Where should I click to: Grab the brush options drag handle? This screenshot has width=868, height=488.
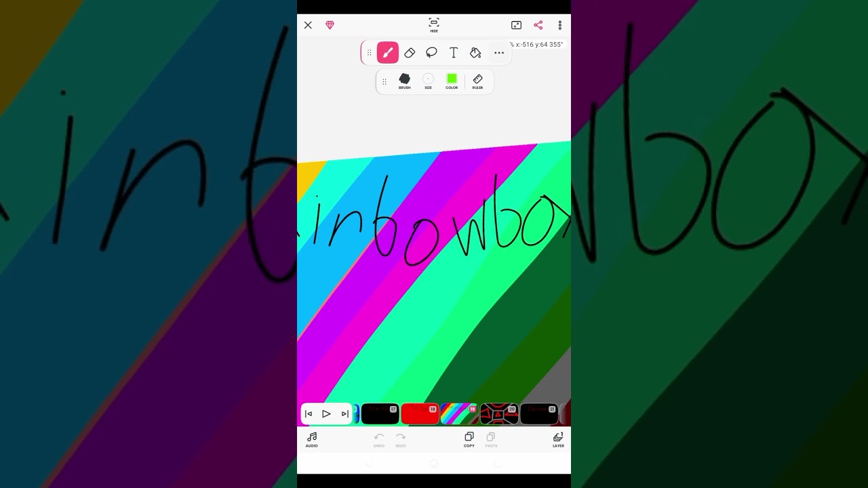384,81
